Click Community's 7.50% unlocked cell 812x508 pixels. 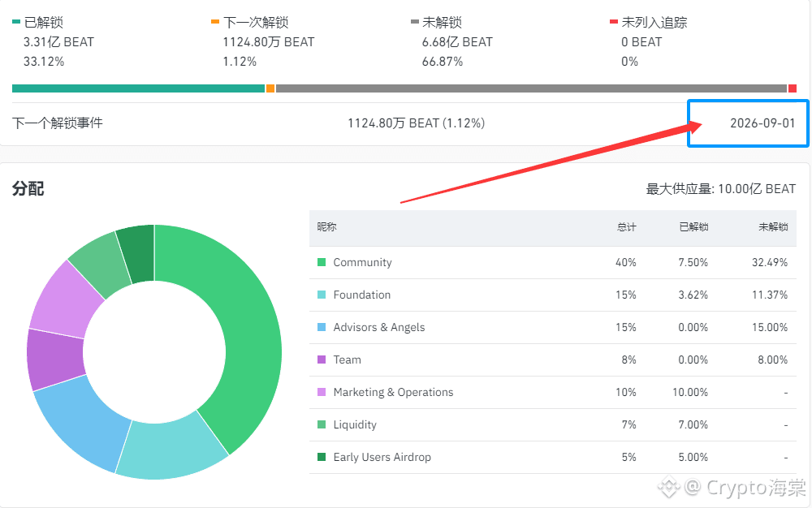[693, 262]
